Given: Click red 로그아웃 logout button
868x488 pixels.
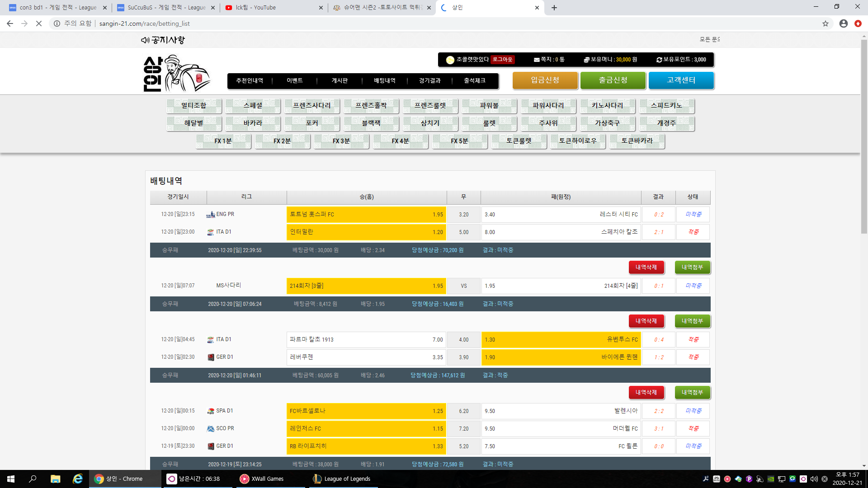Looking at the screenshot, I should 502,60.
